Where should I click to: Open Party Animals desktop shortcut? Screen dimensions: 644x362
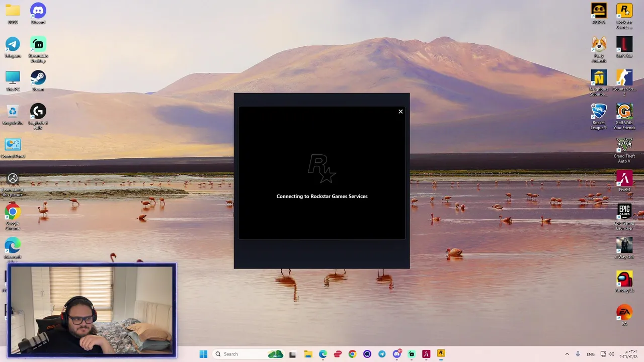[x=599, y=49]
